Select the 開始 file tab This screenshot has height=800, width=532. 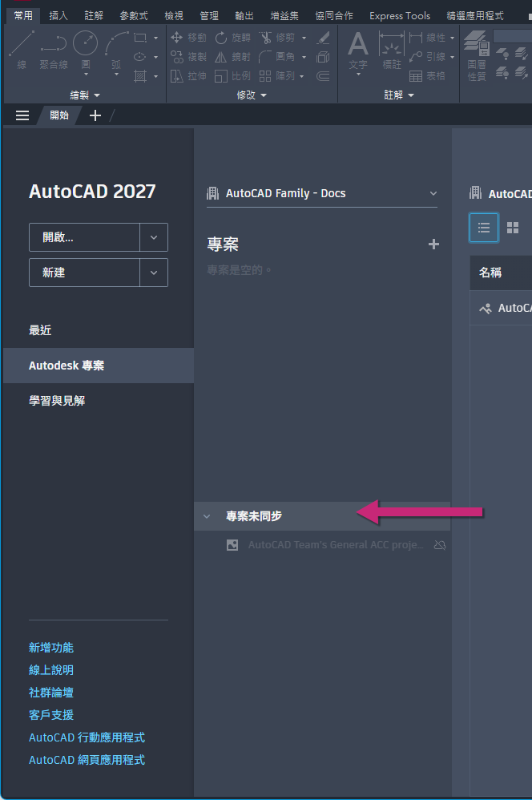click(x=59, y=115)
